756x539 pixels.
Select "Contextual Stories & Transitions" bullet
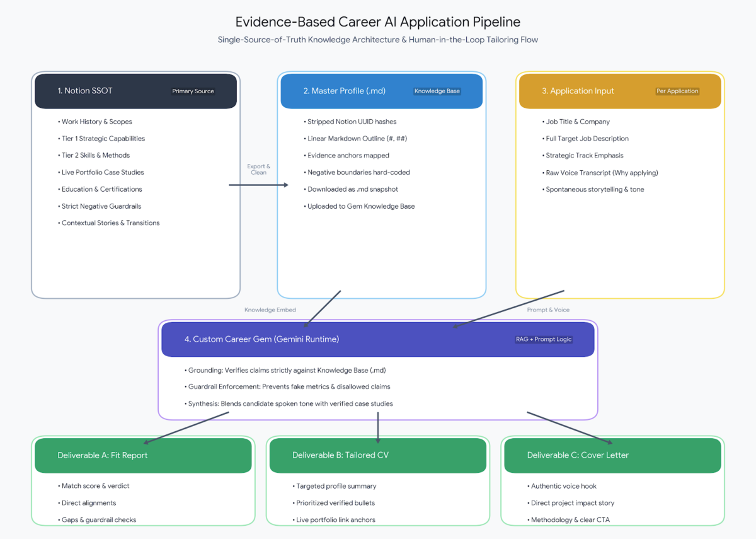point(108,223)
